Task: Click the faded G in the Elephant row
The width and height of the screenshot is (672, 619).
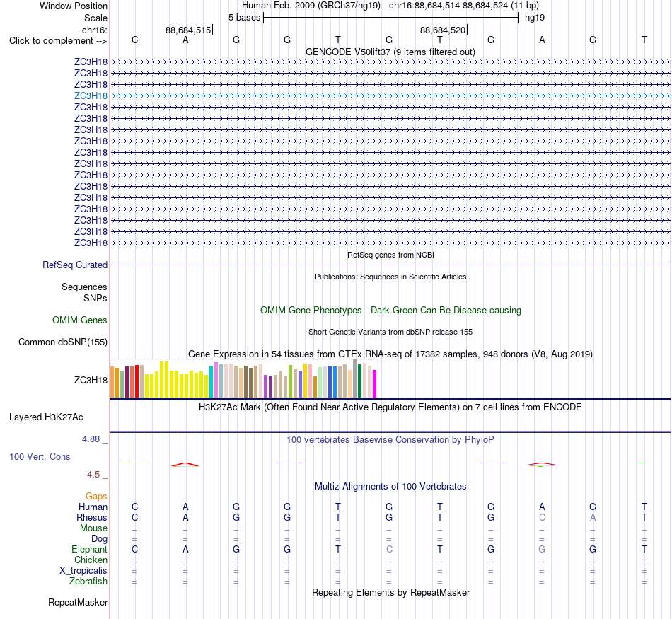Action: (542, 549)
